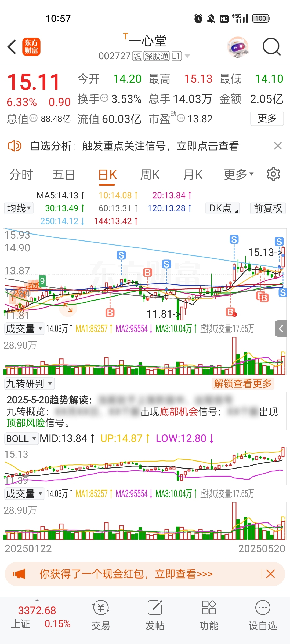Open the 东方财富 logo icon
290x644 pixels.
click(31, 47)
